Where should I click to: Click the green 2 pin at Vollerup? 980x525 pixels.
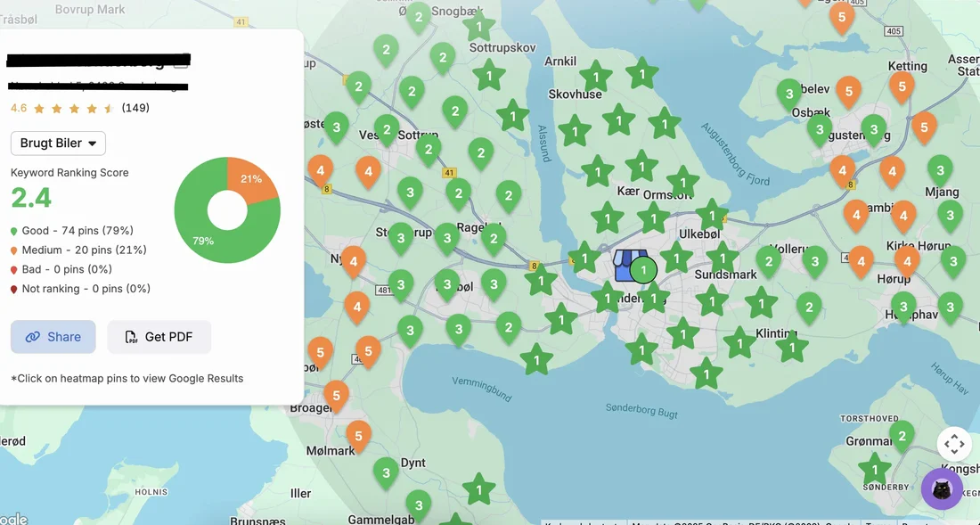pyautogui.click(x=769, y=262)
